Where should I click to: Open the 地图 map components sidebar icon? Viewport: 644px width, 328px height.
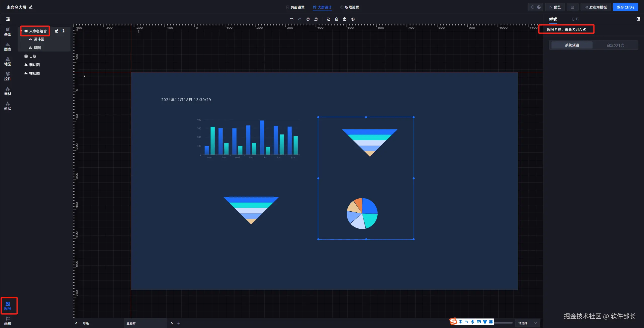tap(8, 61)
